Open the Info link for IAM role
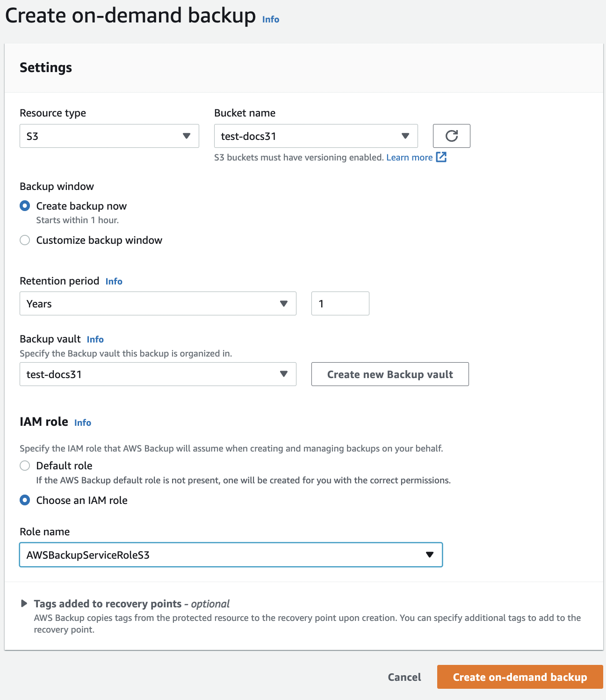The width and height of the screenshot is (606, 700). click(82, 423)
